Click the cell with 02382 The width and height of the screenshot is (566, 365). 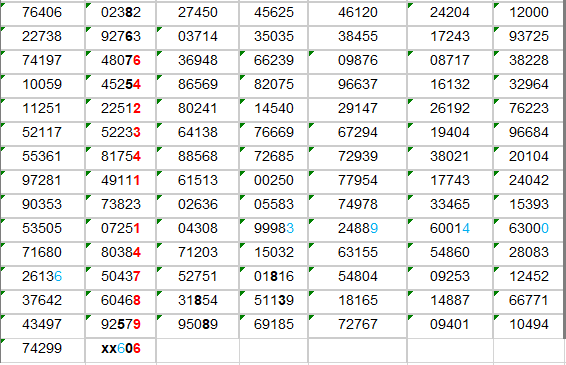pyautogui.click(x=121, y=13)
